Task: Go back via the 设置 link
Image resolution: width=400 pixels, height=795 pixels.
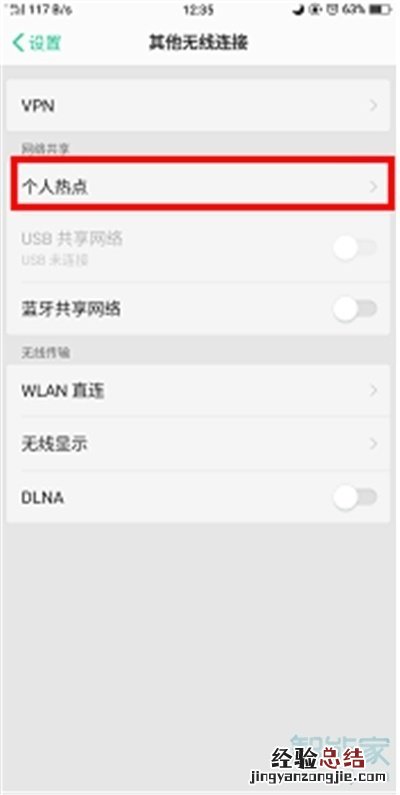Action: [x=45, y=43]
